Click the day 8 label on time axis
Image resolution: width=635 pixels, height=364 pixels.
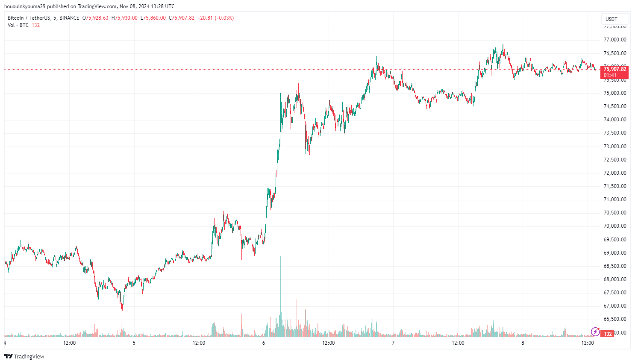[x=523, y=343]
